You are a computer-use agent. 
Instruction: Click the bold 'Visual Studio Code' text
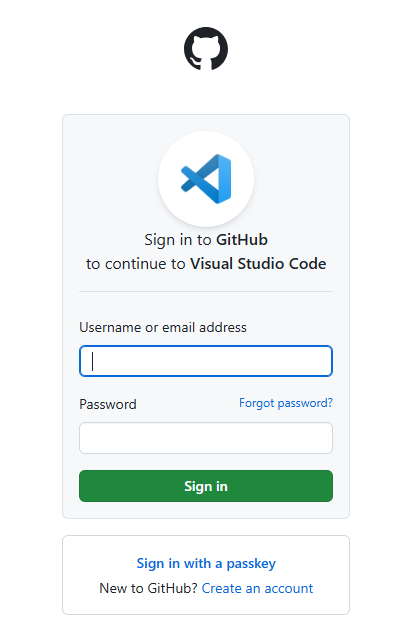(x=258, y=264)
